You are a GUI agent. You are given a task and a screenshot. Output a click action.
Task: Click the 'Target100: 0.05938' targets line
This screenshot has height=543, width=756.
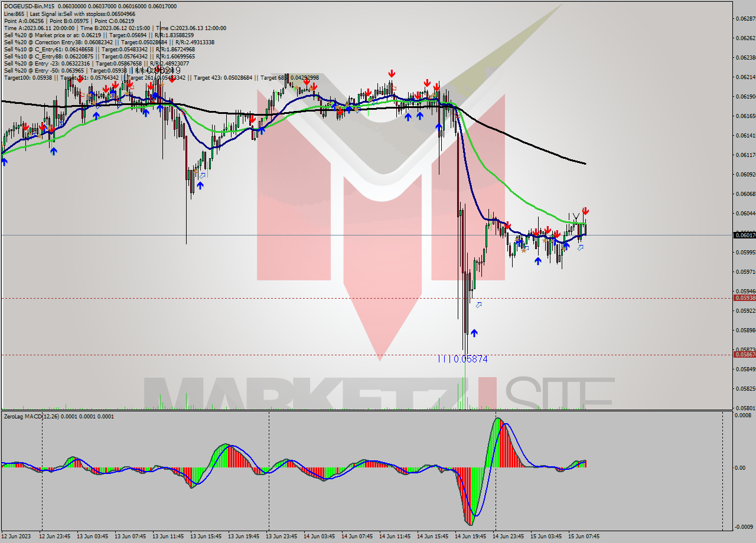point(161,77)
